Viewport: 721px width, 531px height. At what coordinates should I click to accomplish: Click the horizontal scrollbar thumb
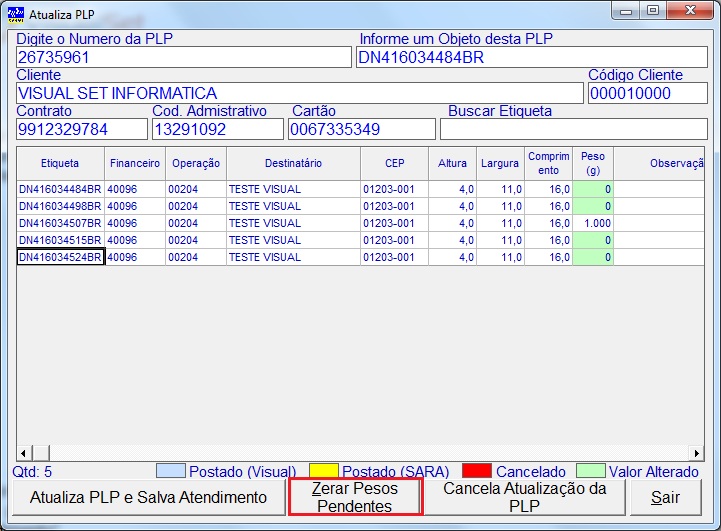pyautogui.click(x=41, y=453)
